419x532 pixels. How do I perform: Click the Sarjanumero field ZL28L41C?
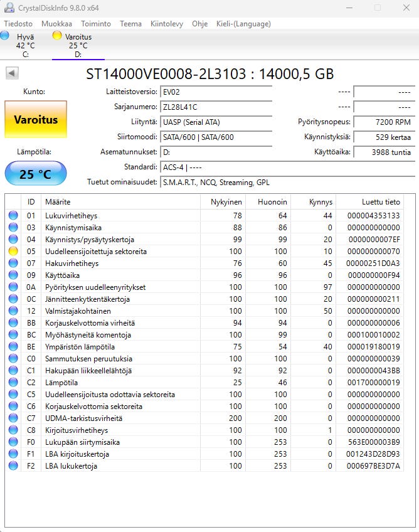pos(216,107)
